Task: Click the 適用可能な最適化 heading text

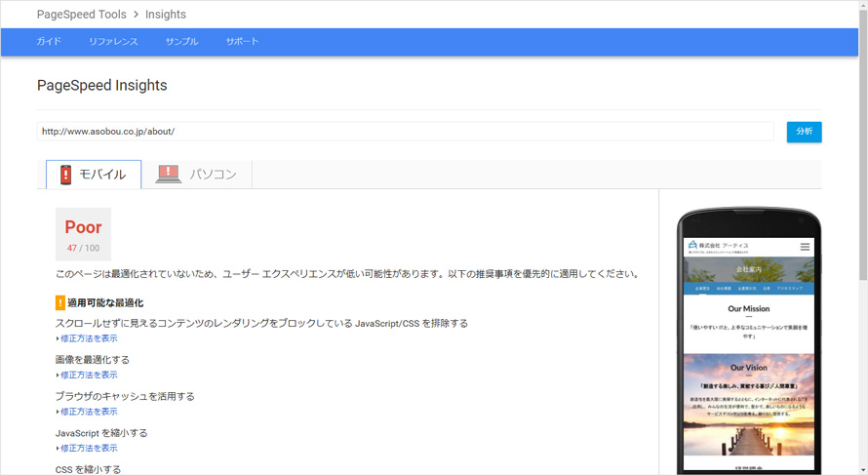Action: (x=105, y=302)
